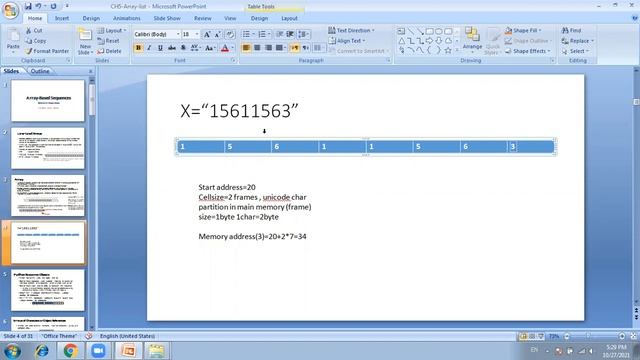Click the font color A swatch
640x360 pixels.
click(224, 48)
